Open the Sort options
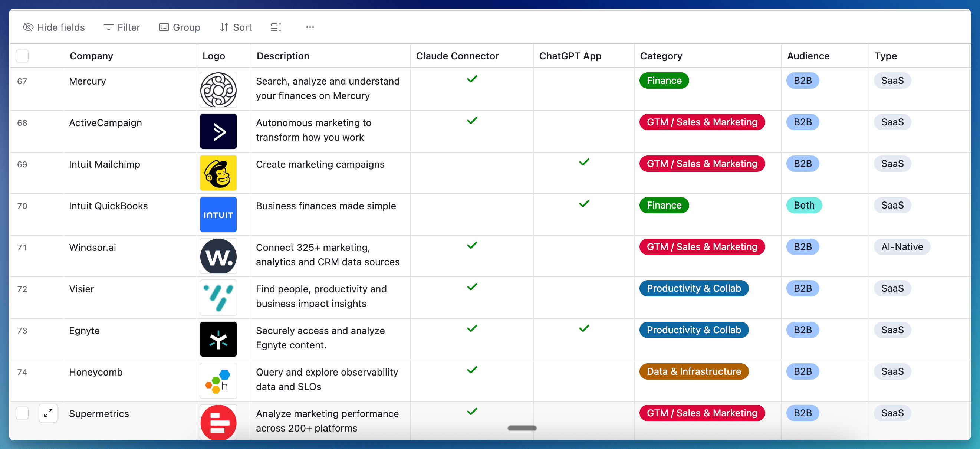Screen dimensions: 980x449 pyautogui.click(x=236, y=27)
